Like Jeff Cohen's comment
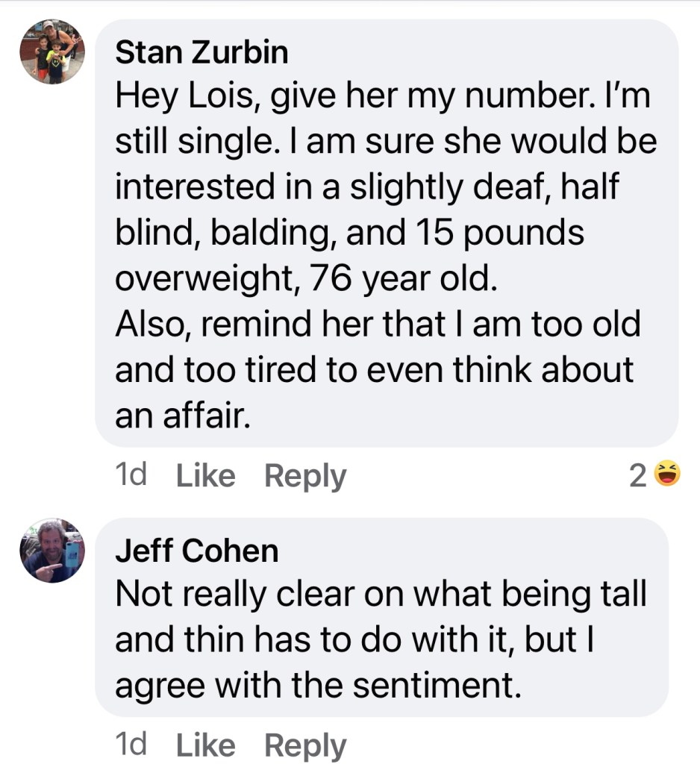This screenshot has width=700, height=764. [205, 745]
